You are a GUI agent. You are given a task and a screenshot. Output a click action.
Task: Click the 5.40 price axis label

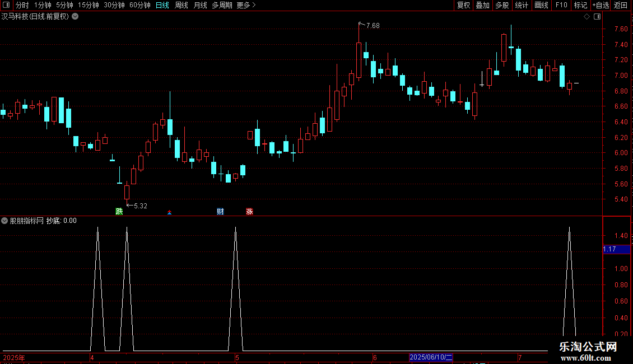point(621,199)
